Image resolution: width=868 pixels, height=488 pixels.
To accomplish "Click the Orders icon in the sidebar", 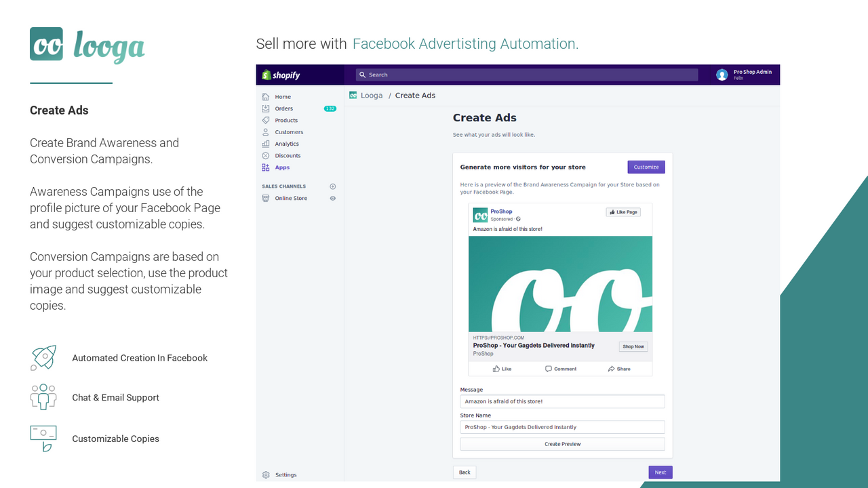I will pos(266,108).
